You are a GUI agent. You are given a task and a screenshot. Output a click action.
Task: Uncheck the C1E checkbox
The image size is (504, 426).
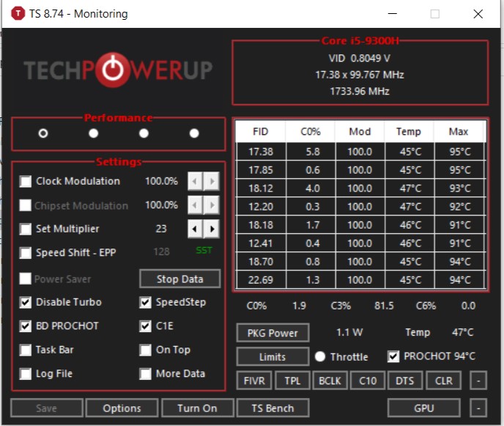145,326
